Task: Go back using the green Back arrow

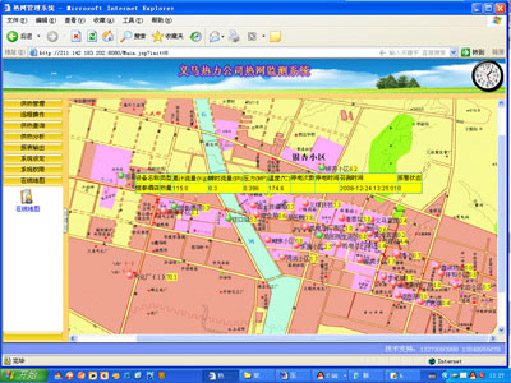Action: [13, 36]
